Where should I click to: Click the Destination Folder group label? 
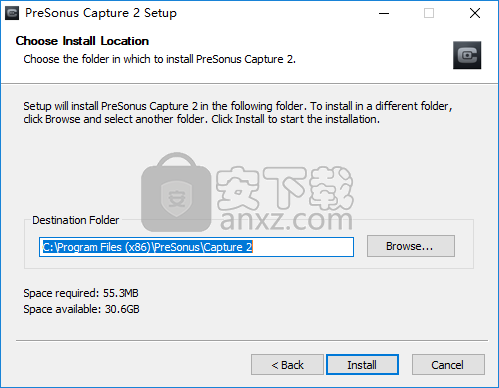click(x=75, y=220)
